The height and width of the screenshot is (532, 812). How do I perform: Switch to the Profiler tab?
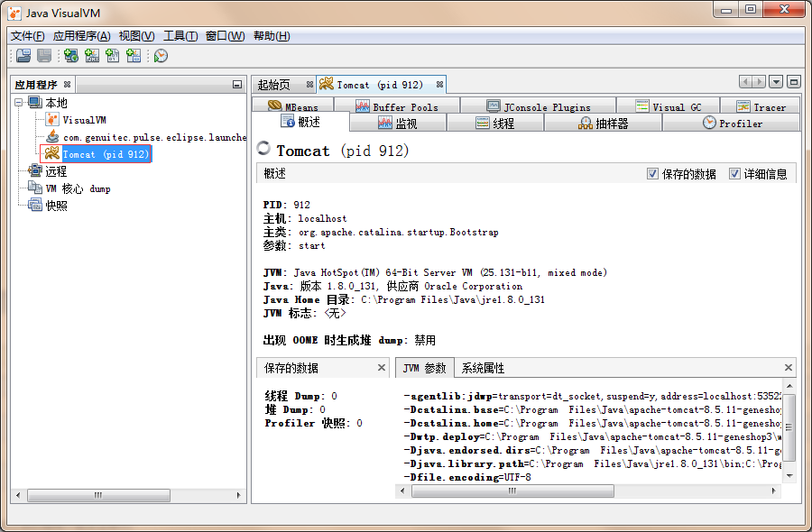tap(732, 124)
